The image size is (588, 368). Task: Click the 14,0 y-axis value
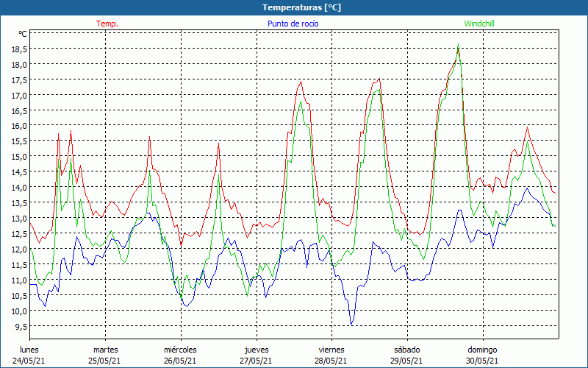[x=21, y=188]
